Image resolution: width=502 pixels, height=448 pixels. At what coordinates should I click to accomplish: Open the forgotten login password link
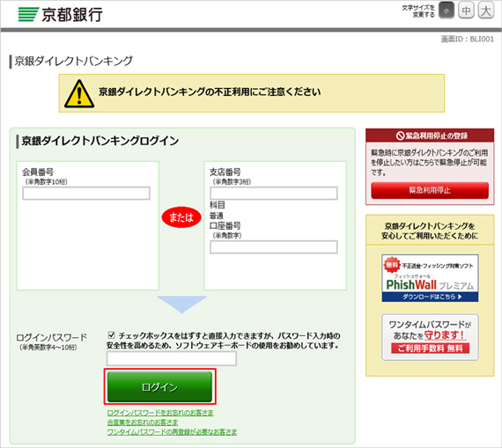click(160, 413)
